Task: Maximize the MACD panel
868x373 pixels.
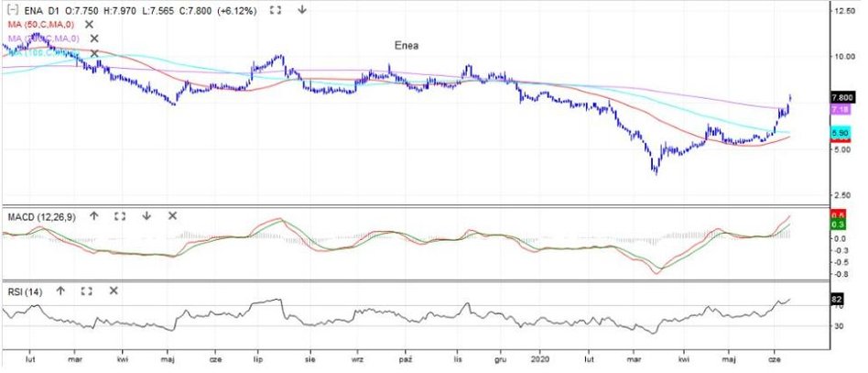Action: 119,216
